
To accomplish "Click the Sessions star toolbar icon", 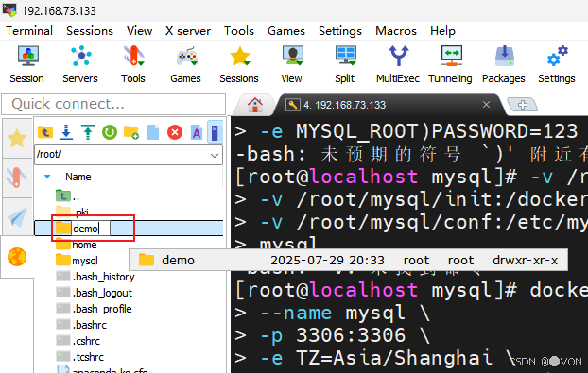I will (239, 64).
